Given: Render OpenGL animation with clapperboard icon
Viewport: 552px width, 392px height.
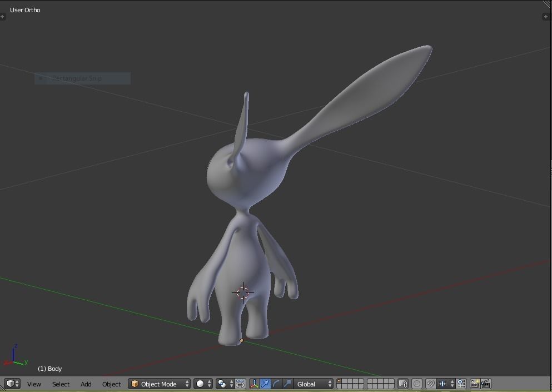Looking at the screenshot, I should coord(486,384).
